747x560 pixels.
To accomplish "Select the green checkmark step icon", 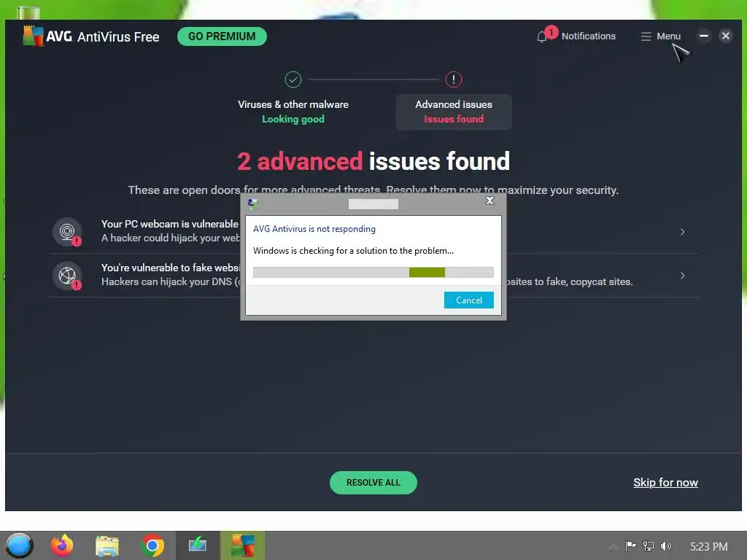I will [293, 79].
